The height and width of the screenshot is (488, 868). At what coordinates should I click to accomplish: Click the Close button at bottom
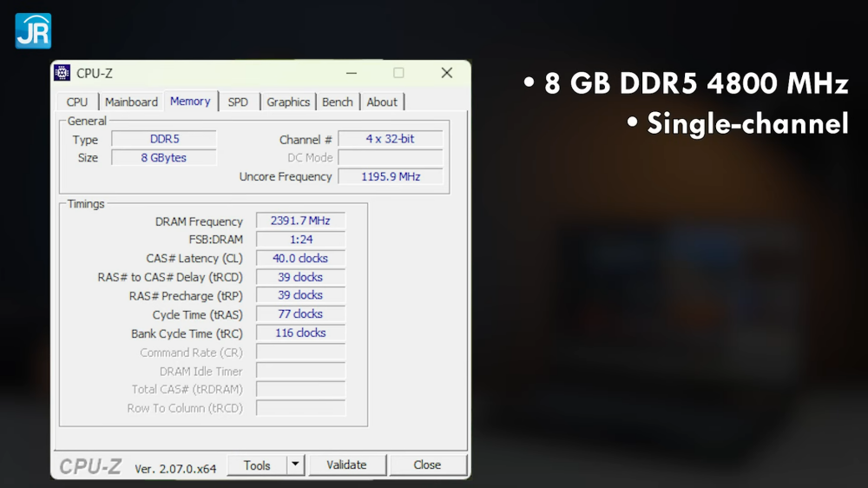pos(427,465)
